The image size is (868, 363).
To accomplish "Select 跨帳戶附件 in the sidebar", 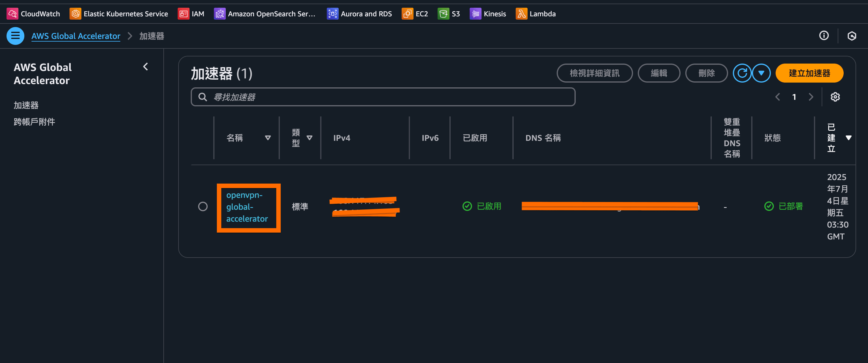I will [34, 122].
